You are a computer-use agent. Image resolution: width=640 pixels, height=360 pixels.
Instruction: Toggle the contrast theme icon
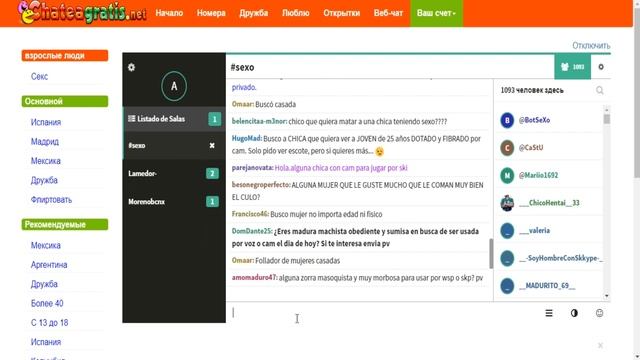coord(574,313)
